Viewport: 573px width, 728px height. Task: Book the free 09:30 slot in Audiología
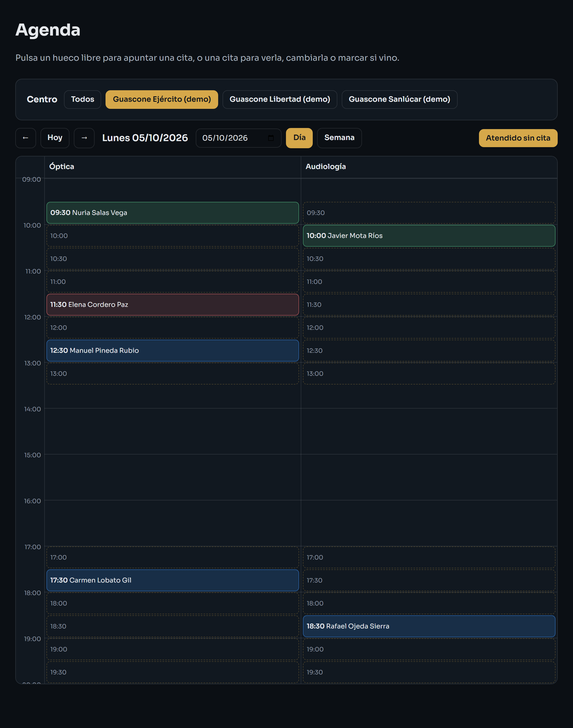429,213
